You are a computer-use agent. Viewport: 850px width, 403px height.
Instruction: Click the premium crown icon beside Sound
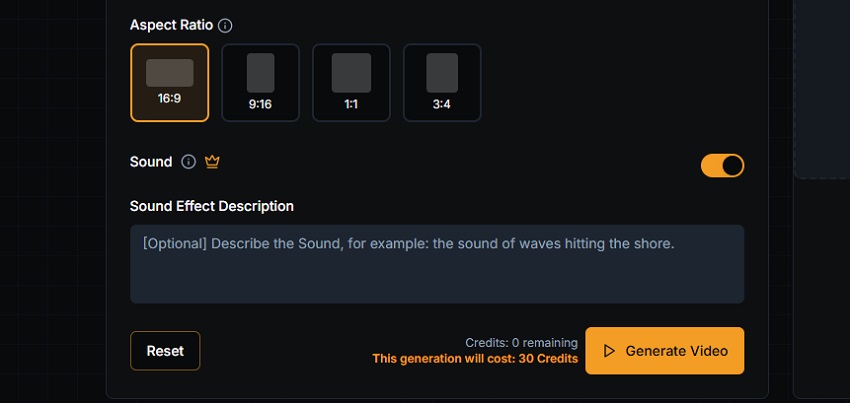tap(212, 162)
